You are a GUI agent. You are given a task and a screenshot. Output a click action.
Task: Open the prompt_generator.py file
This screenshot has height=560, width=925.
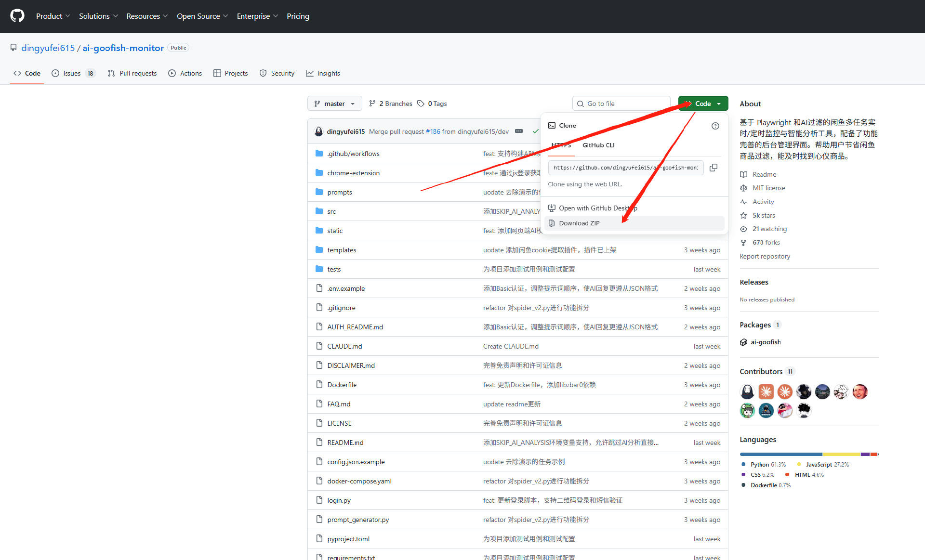point(358,520)
